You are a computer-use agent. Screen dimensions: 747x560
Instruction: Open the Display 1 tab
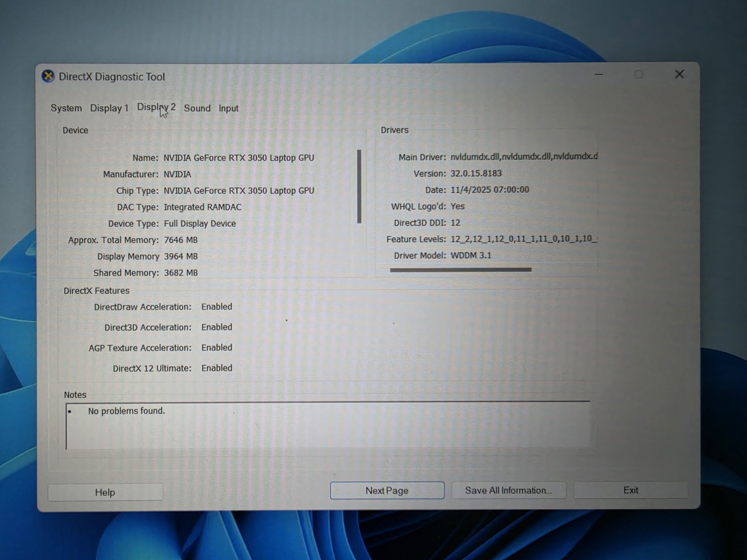click(x=109, y=108)
